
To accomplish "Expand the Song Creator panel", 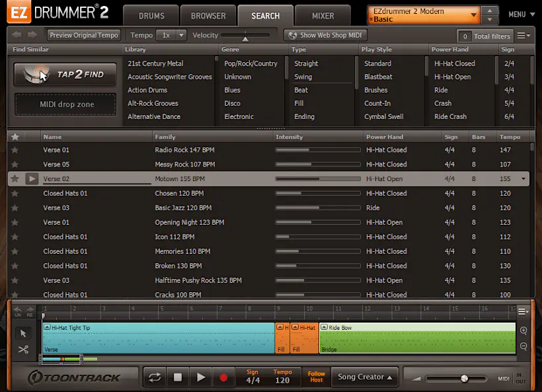I will [x=365, y=377].
